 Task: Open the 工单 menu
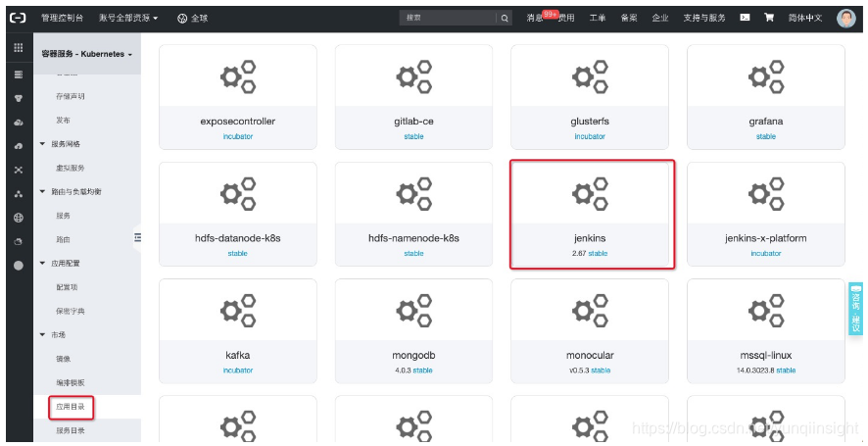[598, 18]
